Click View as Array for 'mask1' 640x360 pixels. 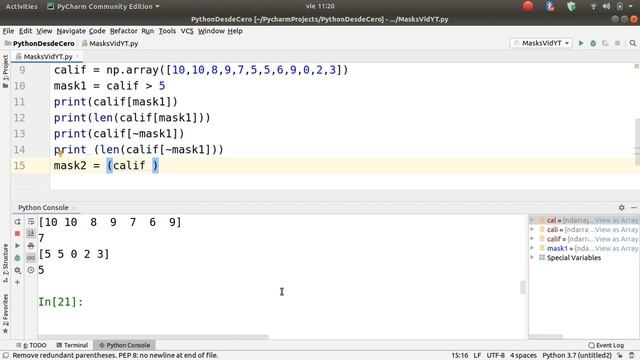tap(616, 248)
